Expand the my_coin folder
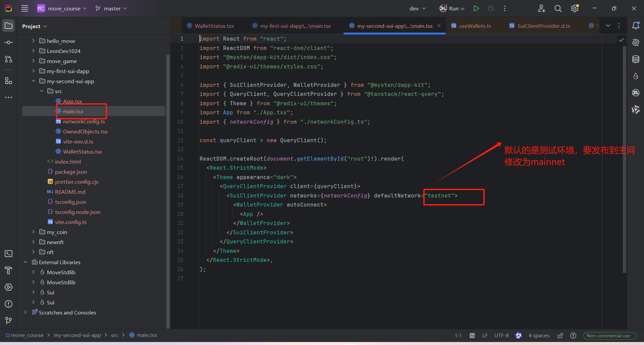 (x=33, y=232)
